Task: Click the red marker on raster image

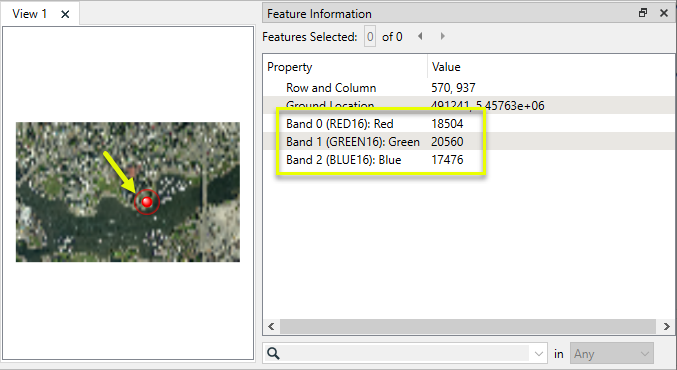Action: pos(147,202)
